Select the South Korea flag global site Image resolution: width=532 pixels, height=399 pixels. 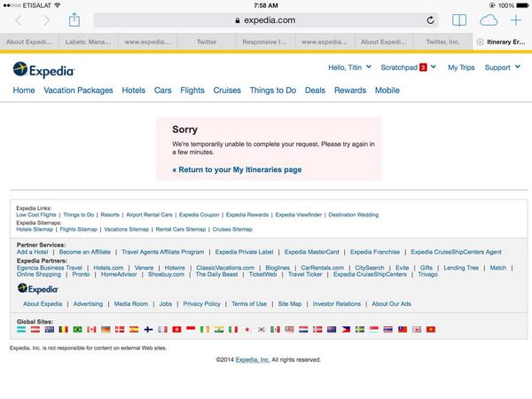tap(262, 330)
